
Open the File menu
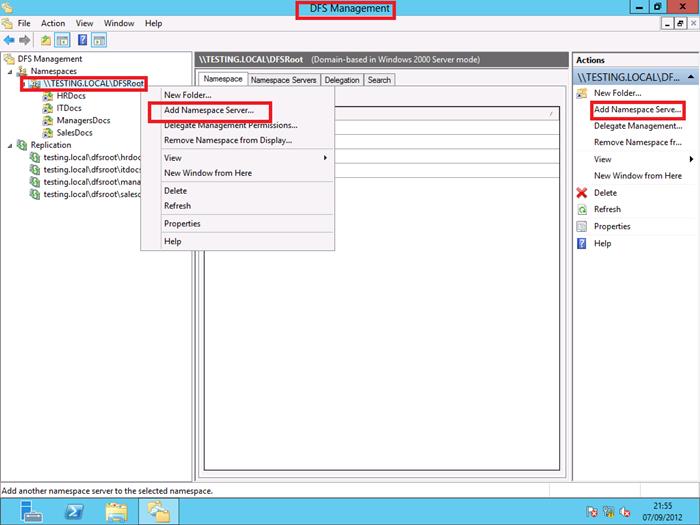pos(24,23)
